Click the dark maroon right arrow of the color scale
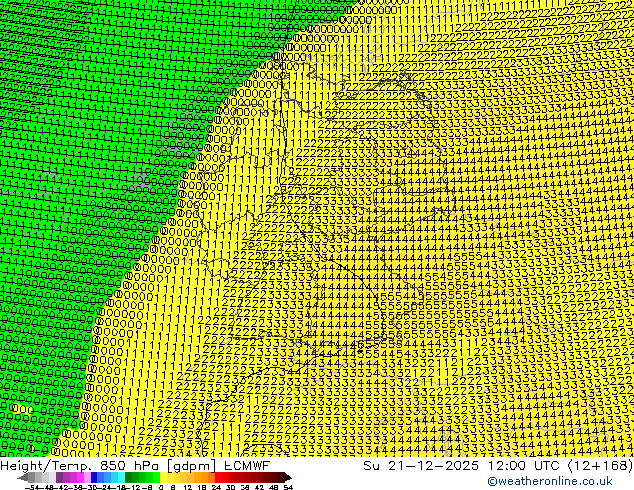 point(287,478)
